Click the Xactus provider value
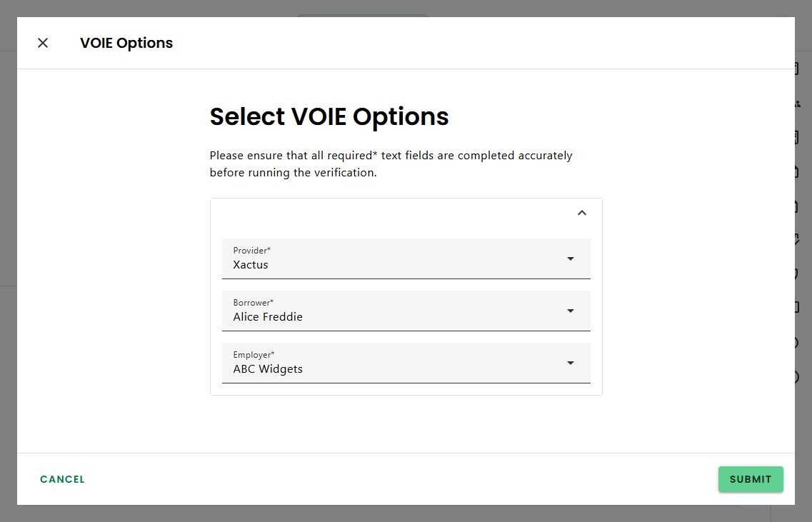 click(x=251, y=265)
